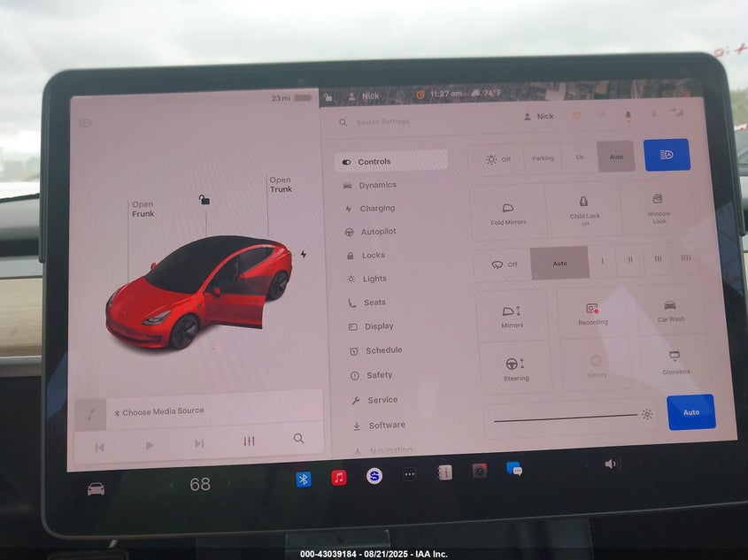Viewport: 748px width, 560px height.
Task: Open the media equalizer settings icon
Action: coord(249,441)
